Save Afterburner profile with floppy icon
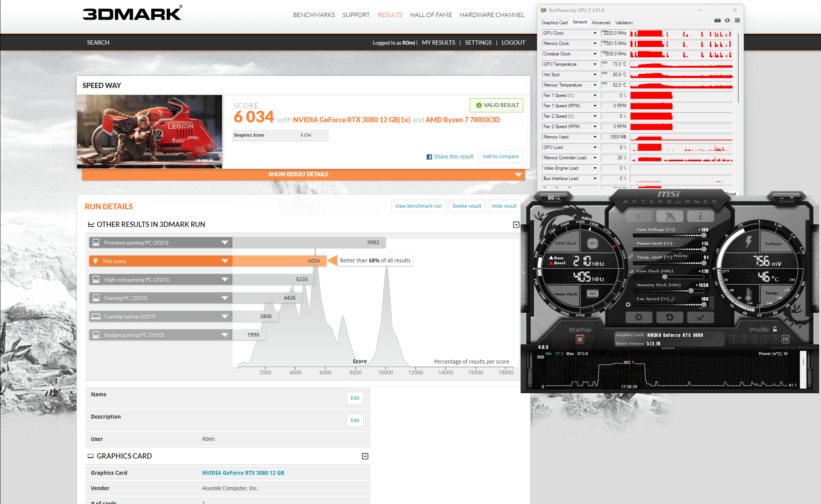 (x=786, y=339)
